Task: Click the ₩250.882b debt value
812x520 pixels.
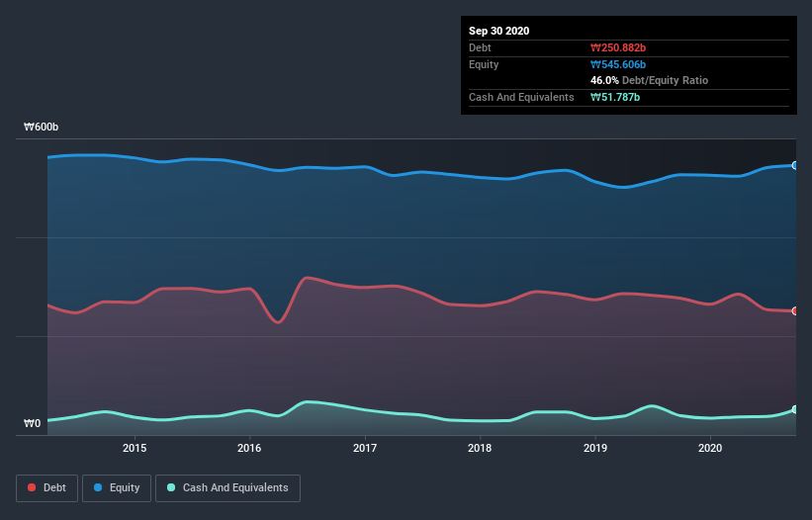Action: coord(618,47)
